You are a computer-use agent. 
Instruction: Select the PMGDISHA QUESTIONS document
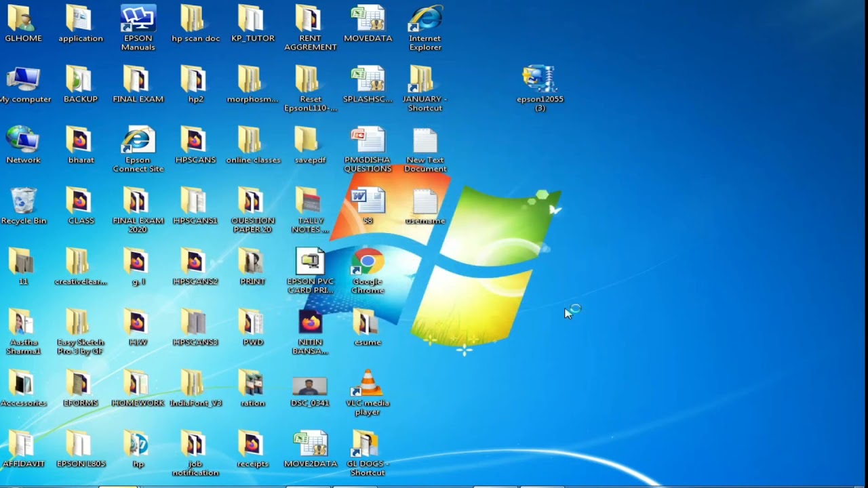pyautogui.click(x=368, y=149)
